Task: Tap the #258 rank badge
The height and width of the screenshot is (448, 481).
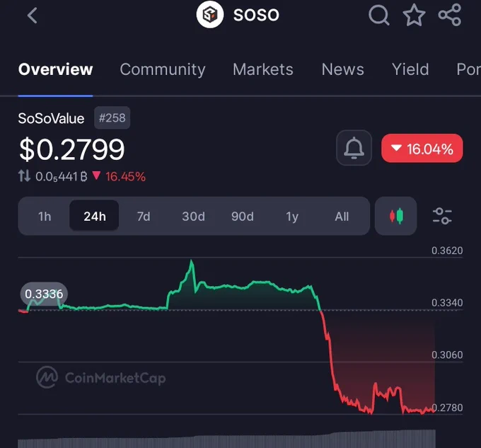Action: tap(112, 117)
